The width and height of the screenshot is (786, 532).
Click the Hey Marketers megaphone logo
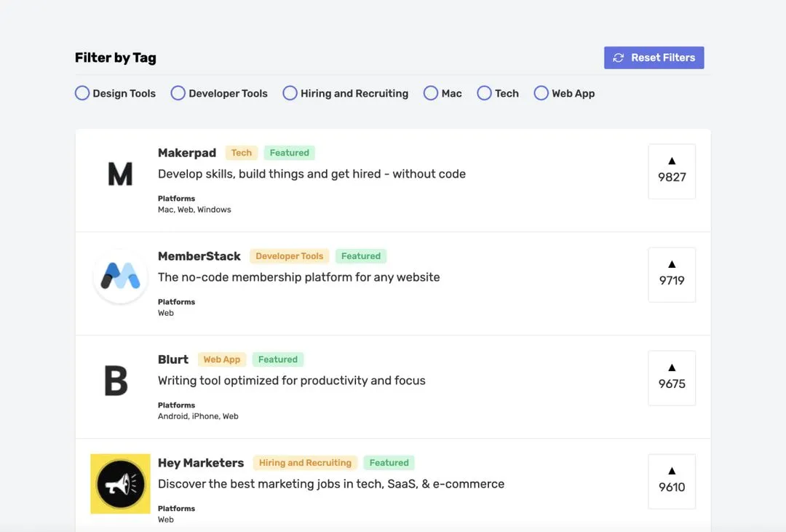[120, 483]
